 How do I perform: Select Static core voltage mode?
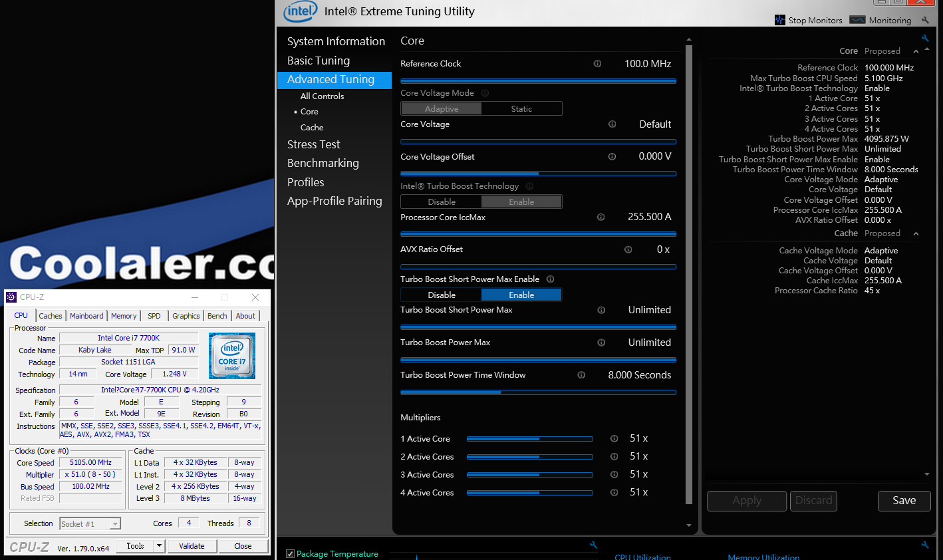pos(521,109)
